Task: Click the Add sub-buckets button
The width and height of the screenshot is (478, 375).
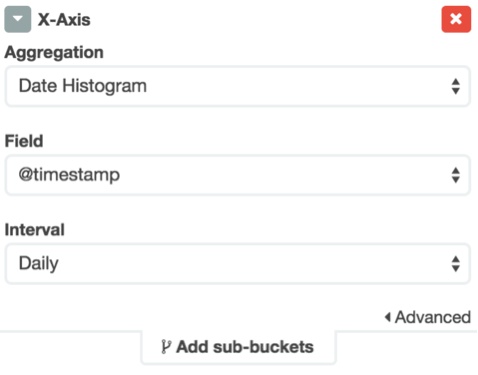Action: [238, 347]
